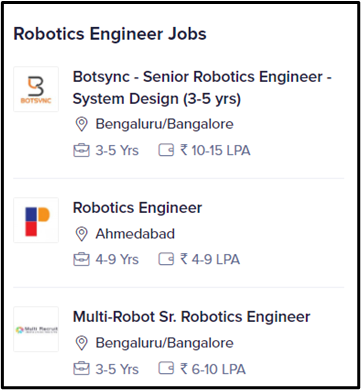Select the ₹ 6-10 LPA salary text
Screen dimensions: 361x390
point(213,369)
